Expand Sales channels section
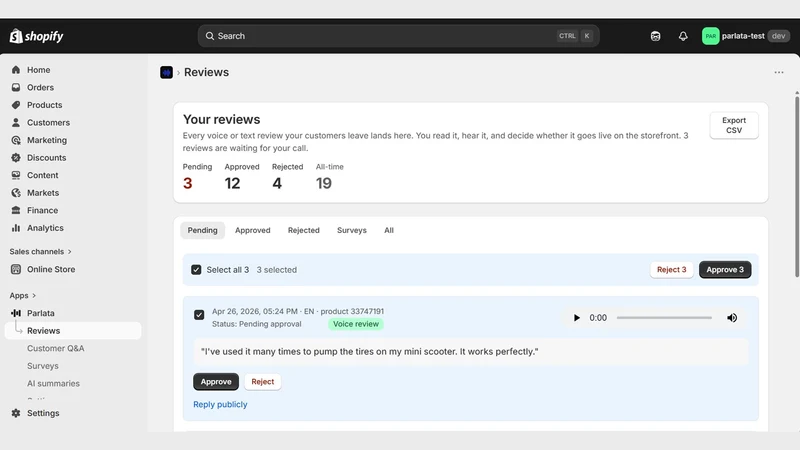800x450 pixels. click(x=40, y=252)
